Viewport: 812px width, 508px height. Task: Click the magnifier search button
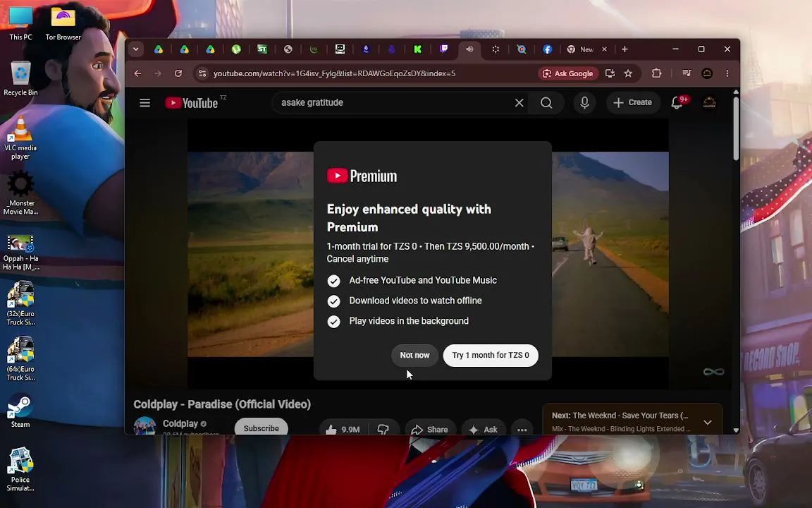click(546, 102)
